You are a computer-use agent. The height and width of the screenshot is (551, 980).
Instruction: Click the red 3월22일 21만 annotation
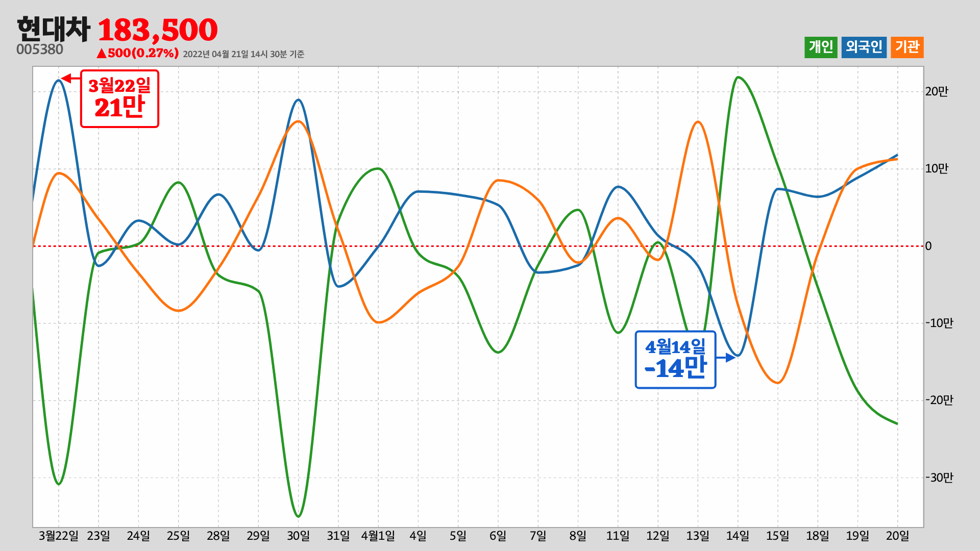tap(120, 99)
